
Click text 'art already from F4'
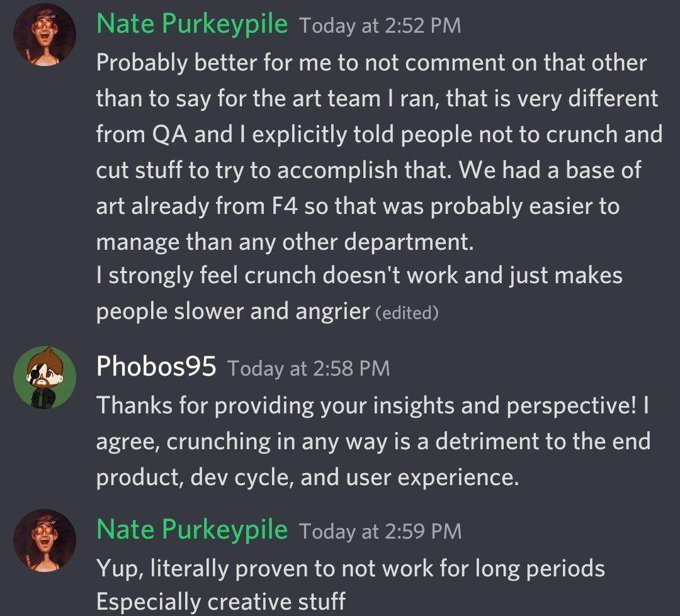[x=197, y=206]
